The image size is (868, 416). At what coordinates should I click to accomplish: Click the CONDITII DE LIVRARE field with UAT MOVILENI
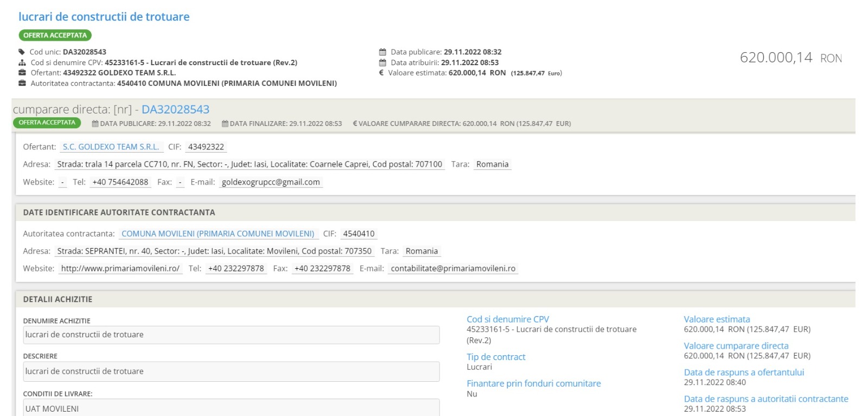(x=231, y=408)
